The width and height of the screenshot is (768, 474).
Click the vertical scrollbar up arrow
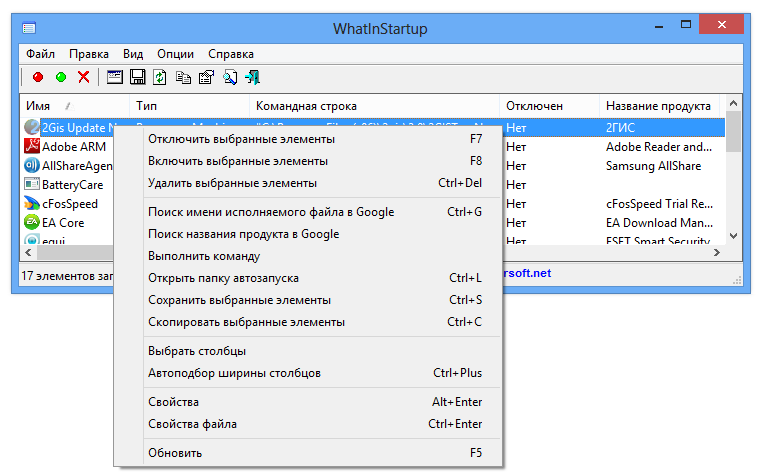pyautogui.click(x=733, y=103)
